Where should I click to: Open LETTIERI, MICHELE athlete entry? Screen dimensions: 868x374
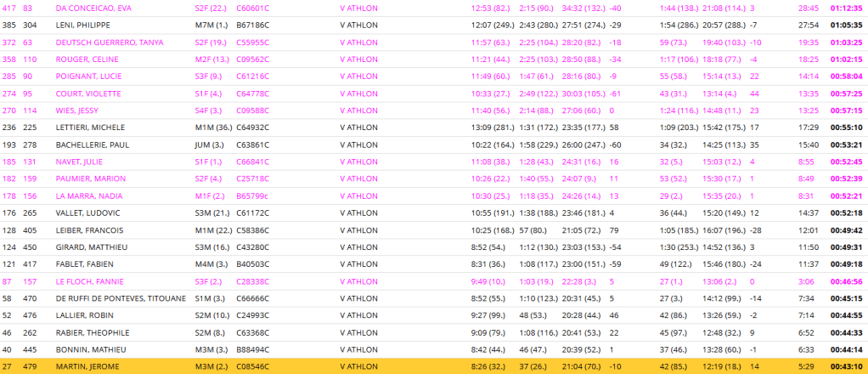[x=88, y=127]
